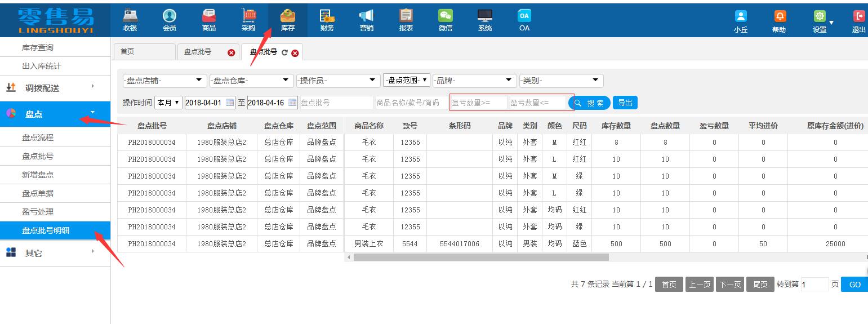The height and width of the screenshot is (324, 868).
Task: Switch to the 首页 tab
Action: (x=144, y=52)
